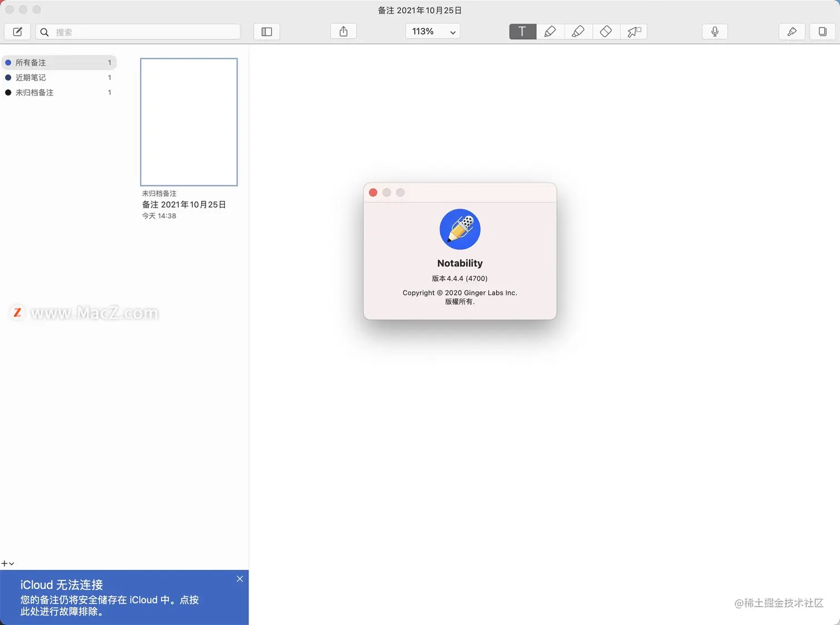The image size is (840, 625).
Task: Open the share export icon
Action: pos(343,32)
